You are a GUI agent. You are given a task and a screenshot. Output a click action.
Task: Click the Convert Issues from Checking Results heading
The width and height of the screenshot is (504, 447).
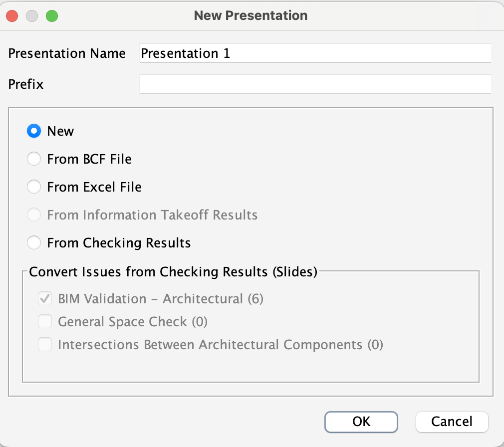173,272
